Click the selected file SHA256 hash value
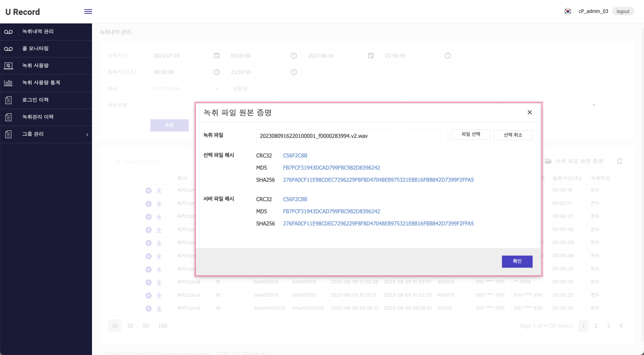Image resolution: width=644 pixels, height=355 pixels. coord(378,180)
